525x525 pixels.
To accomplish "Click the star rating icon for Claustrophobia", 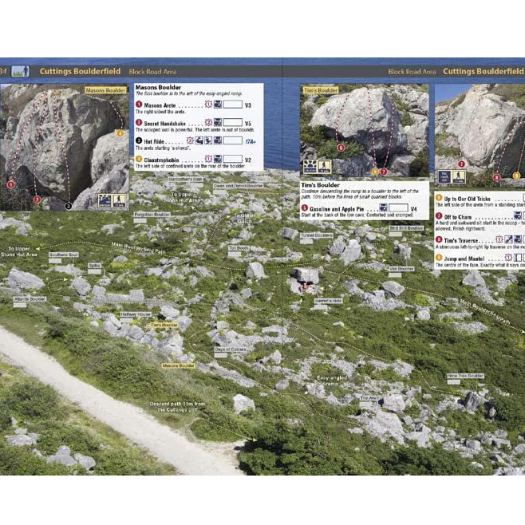I will pyautogui.click(x=208, y=159).
